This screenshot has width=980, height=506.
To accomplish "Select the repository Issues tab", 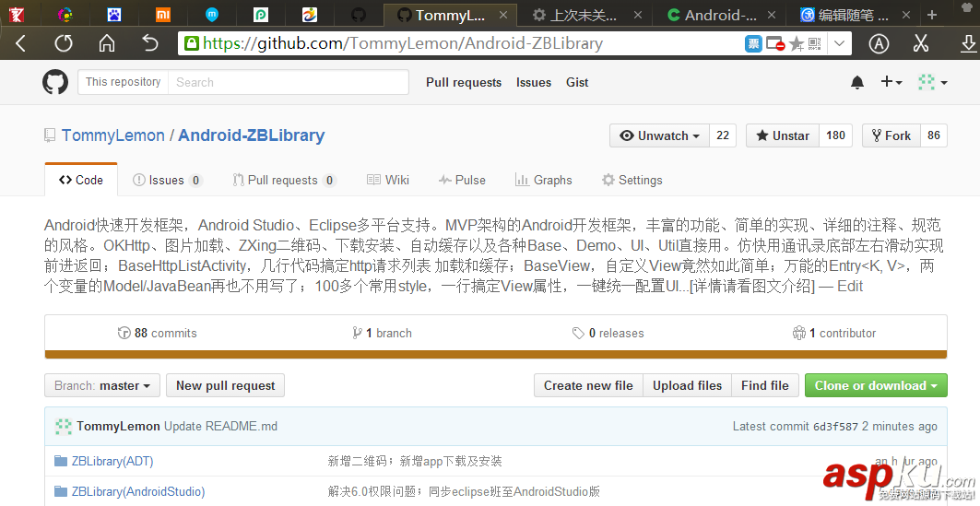I will click(168, 180).
